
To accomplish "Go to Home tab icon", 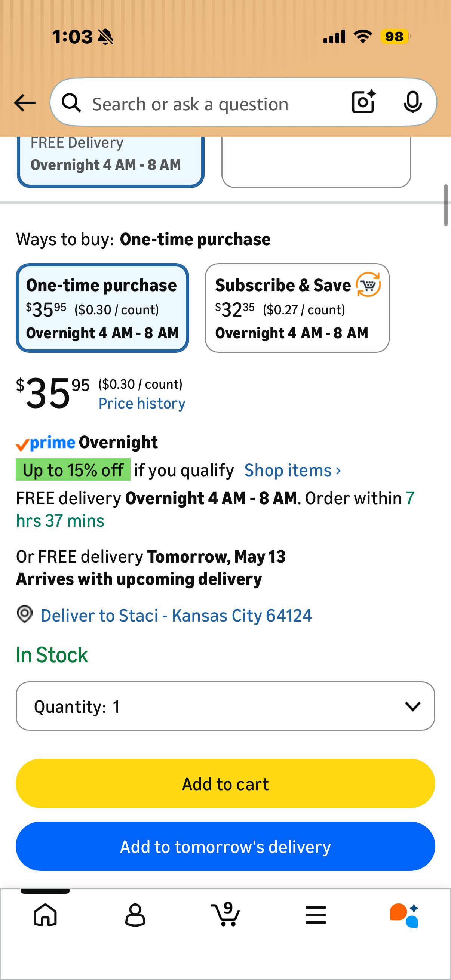I will (x=45, y=915).
